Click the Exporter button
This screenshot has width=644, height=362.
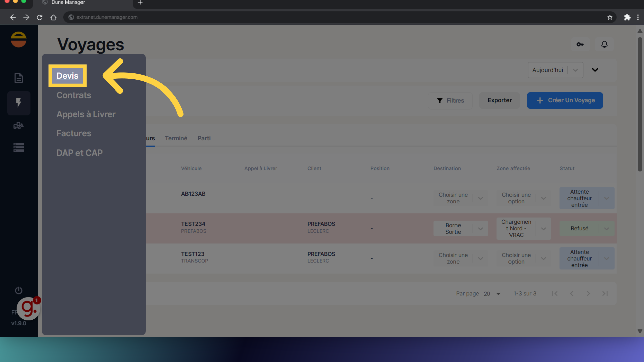click(x=499, y=100)
